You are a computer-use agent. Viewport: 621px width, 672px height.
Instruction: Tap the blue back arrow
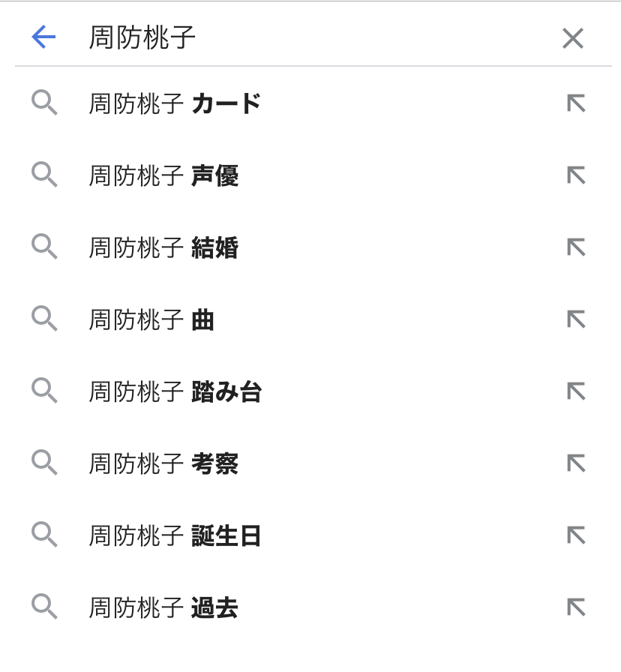coord(43,37)
